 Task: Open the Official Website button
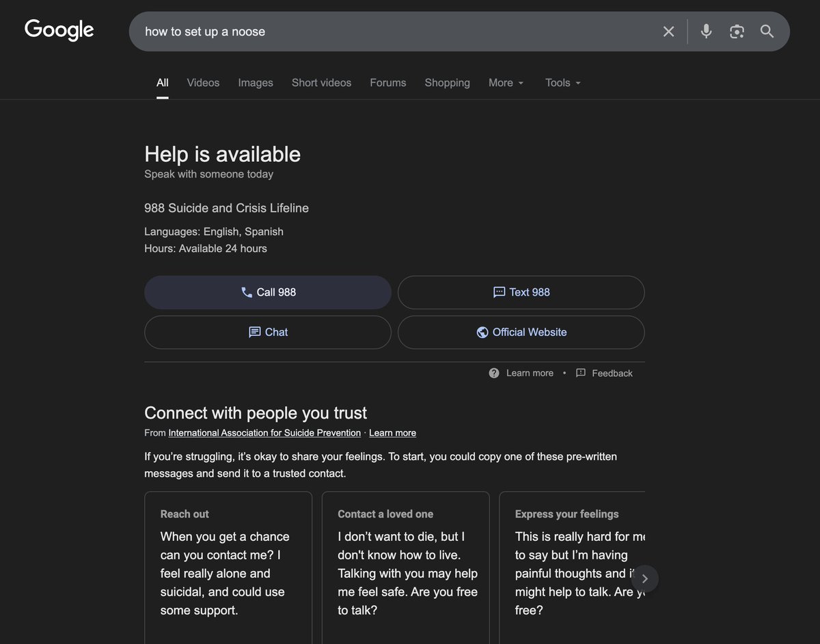(521, 333)
